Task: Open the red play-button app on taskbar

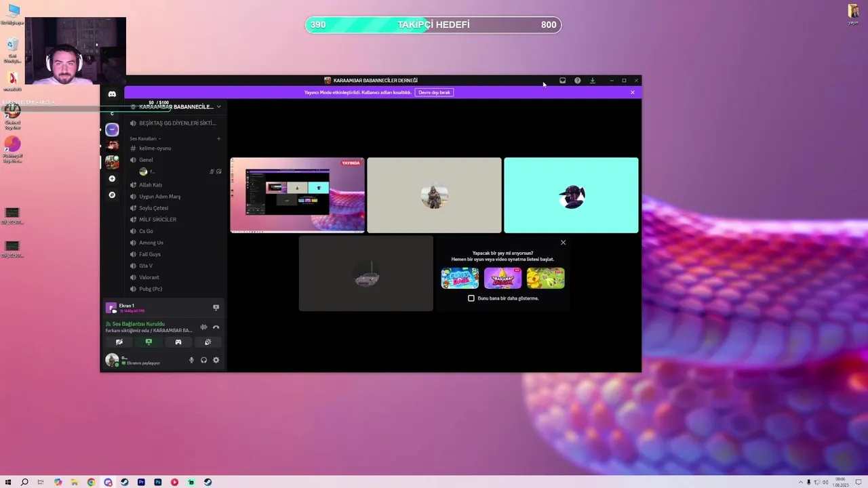Action: click(x=174, y=483)
